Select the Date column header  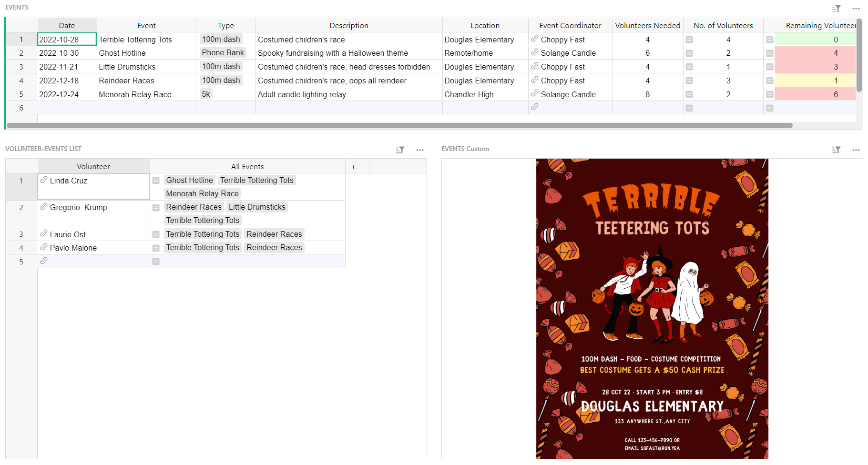67,26
